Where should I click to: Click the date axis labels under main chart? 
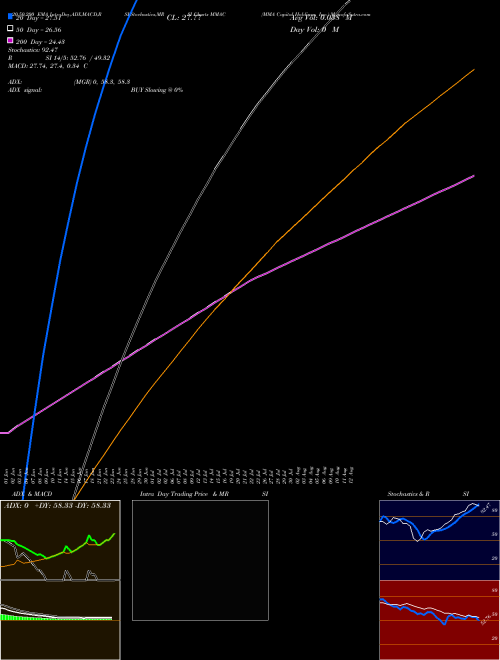(x=179, y=475)
